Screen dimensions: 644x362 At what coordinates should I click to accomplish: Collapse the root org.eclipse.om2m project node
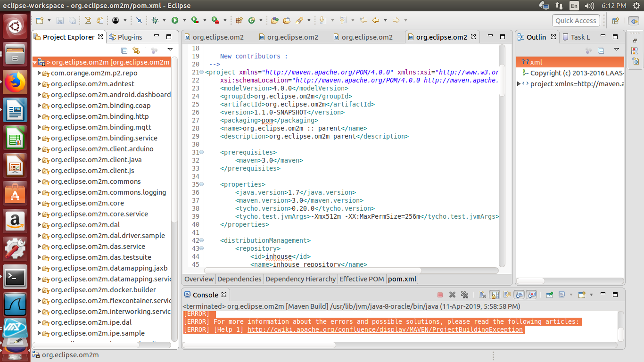coord(35,62)
